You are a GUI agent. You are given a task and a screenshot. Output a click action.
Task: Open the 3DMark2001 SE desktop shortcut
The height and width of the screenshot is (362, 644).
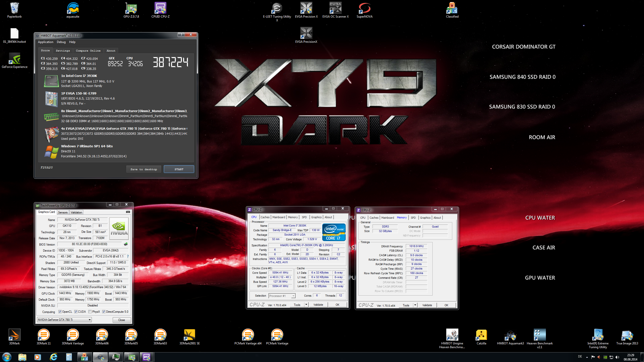(189, 337)
